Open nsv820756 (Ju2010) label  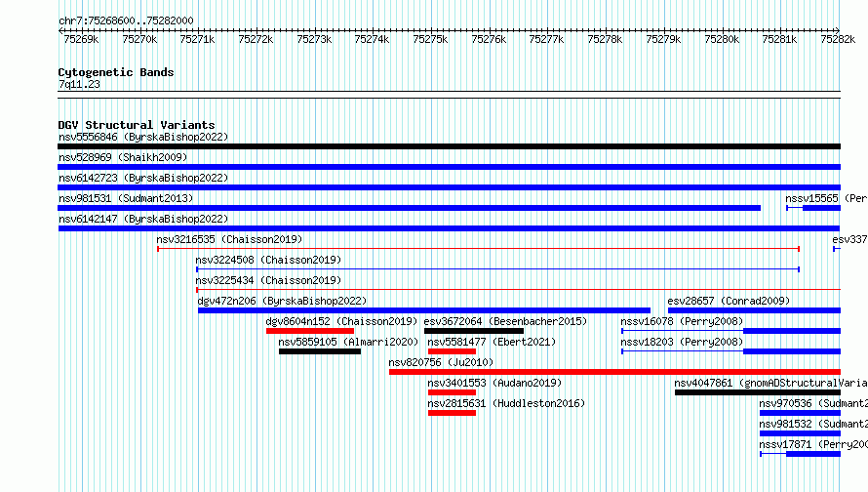(441, 362)
